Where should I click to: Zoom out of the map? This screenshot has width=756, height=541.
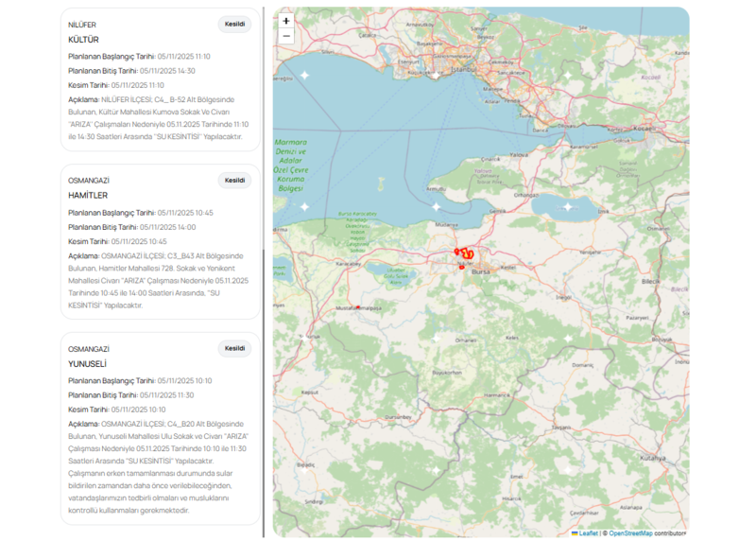tap(286, 37)
